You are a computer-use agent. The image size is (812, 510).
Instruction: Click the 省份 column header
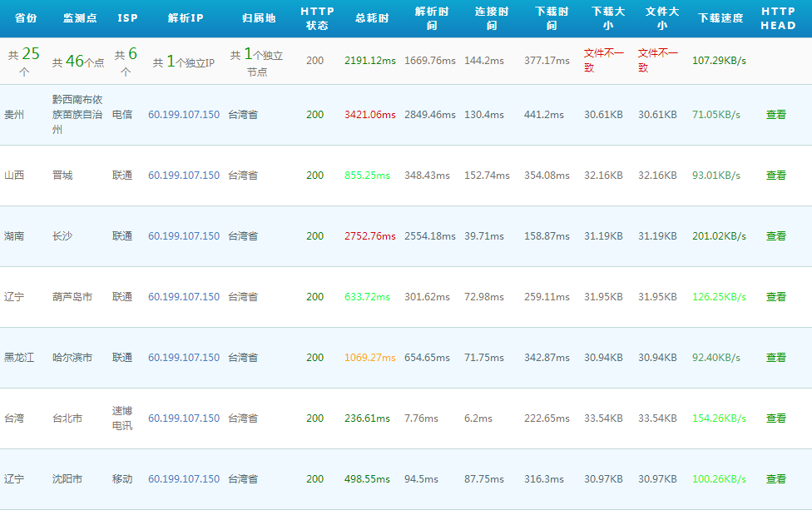click(26, 18)
